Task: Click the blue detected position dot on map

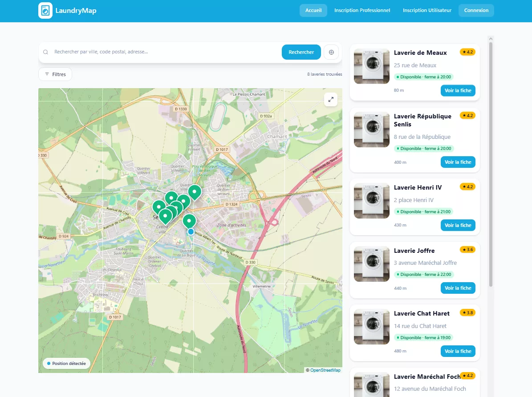Action: pyautogui.click(x=191, y=232)
